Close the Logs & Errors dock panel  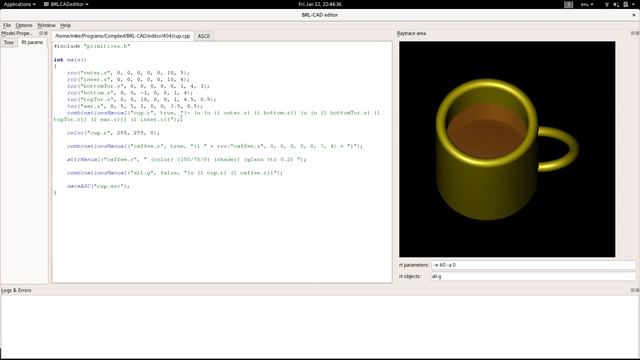coord(637,290)
